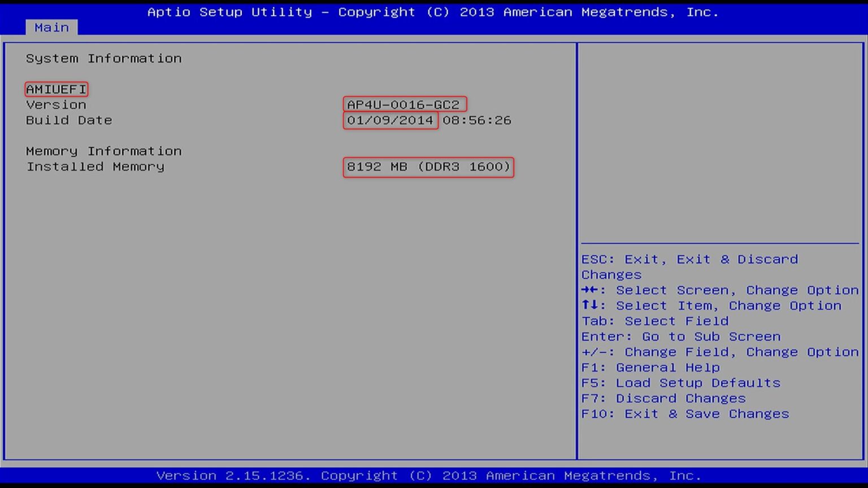Click the Enter: Go to Sub Screen hint
Image resolution: width=868 pixels, height=488 pixels.
coord(681,337)
